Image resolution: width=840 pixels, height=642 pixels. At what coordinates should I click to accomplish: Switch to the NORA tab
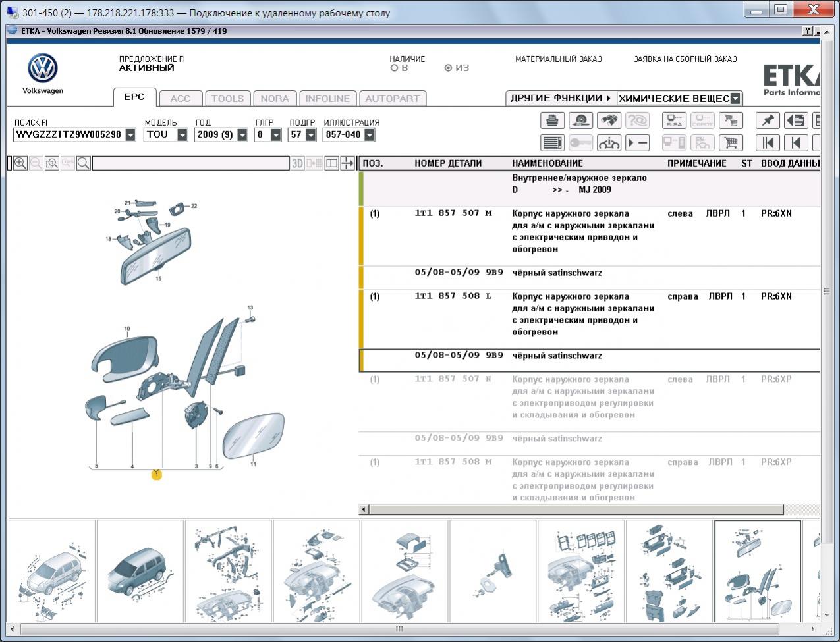tap(275, 99)
